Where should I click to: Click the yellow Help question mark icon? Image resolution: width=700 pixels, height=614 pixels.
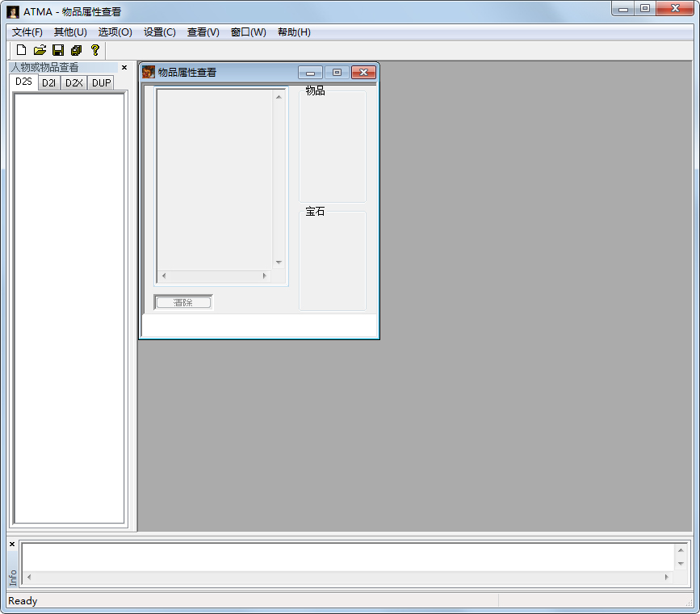pyautogui.click(x=94, y=50)
